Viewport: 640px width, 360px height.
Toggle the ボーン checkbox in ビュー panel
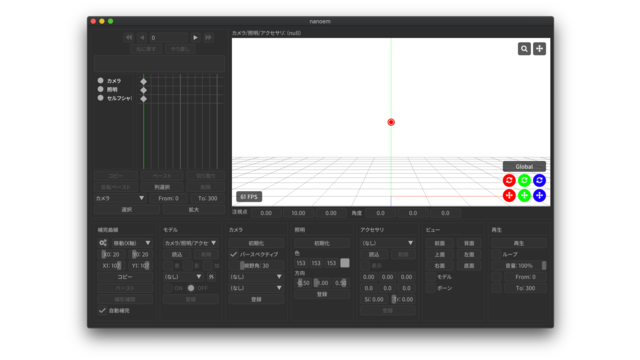coord(431,288)
